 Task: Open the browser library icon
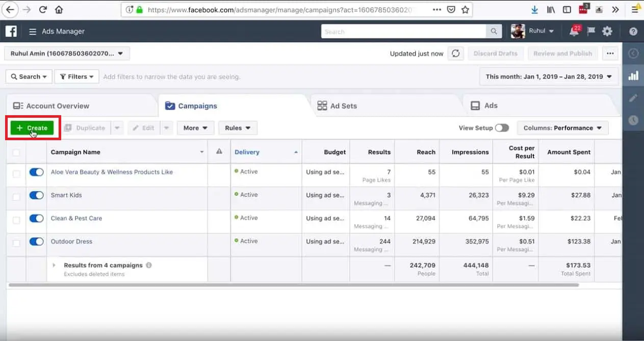click(x=551, y=9)
